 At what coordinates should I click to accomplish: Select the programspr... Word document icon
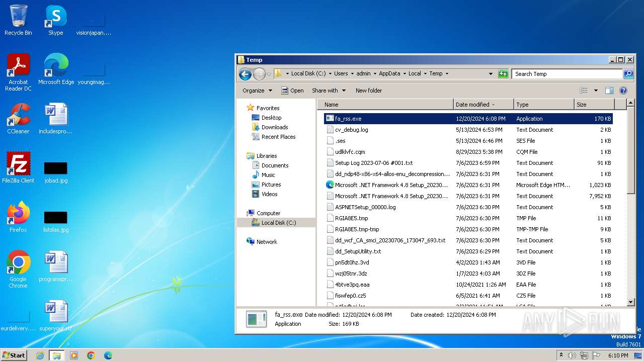click(55, 266)
